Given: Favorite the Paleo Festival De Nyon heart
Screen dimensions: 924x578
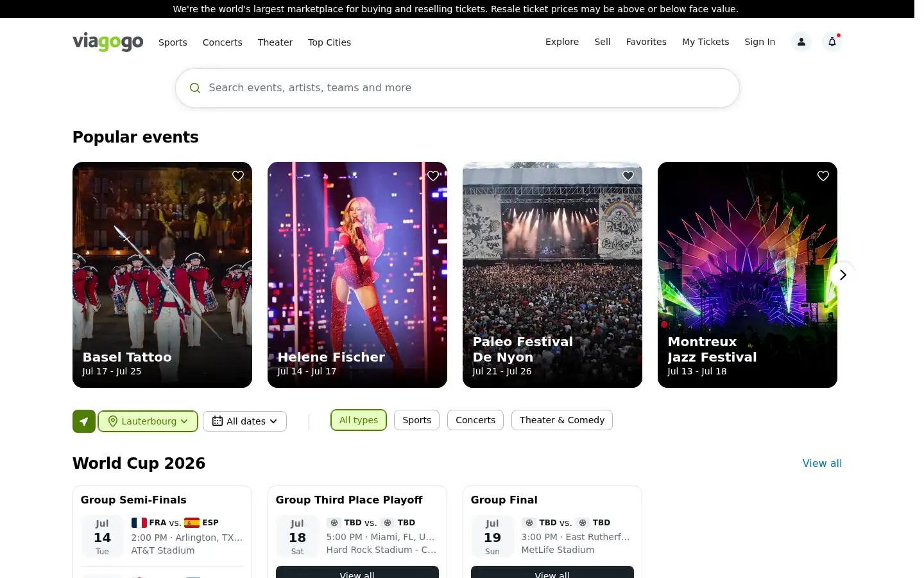Looking at the screenshot, I should pos(628,176).
